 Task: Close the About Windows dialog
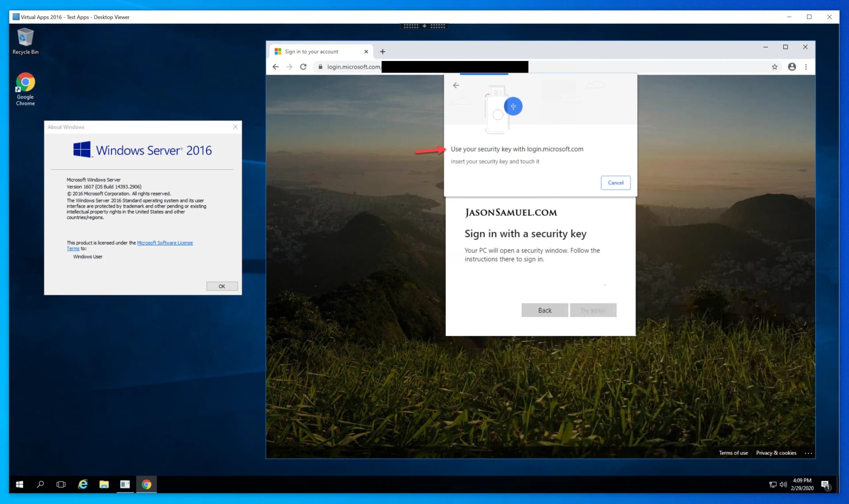[235, 127]
